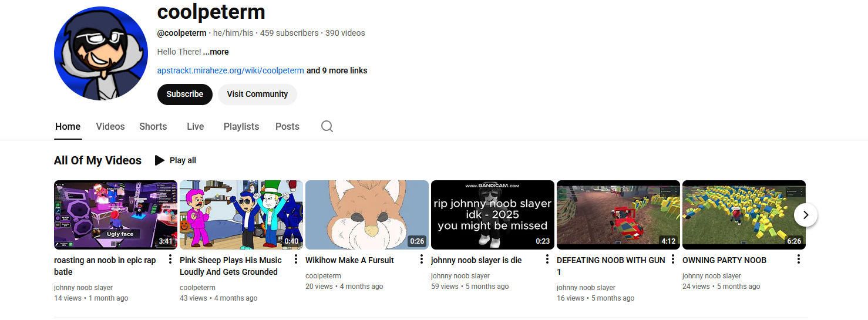
Task: Click the Play all triangle icon
Action: [x=160, y=160]
